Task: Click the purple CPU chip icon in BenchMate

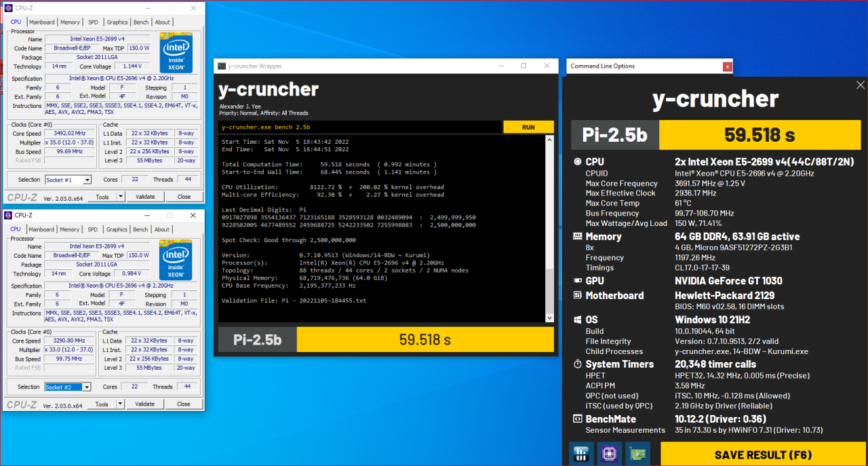Action: (609, 454)
